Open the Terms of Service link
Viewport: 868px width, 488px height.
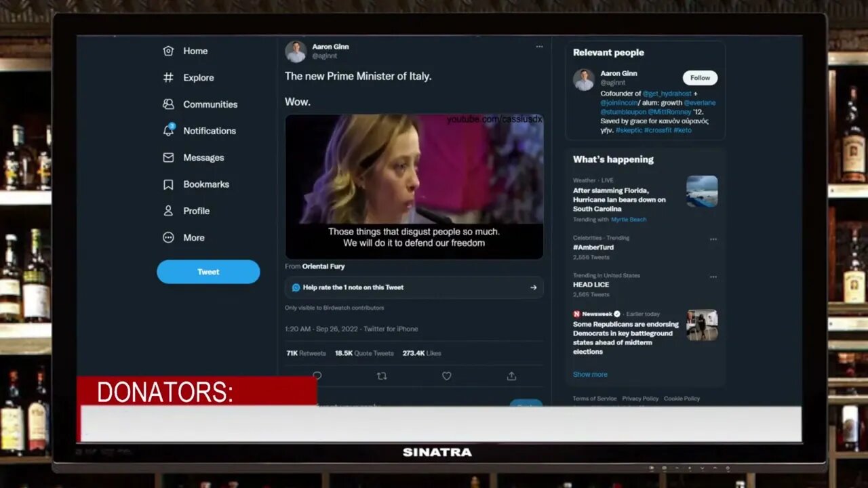coord(595,399)
